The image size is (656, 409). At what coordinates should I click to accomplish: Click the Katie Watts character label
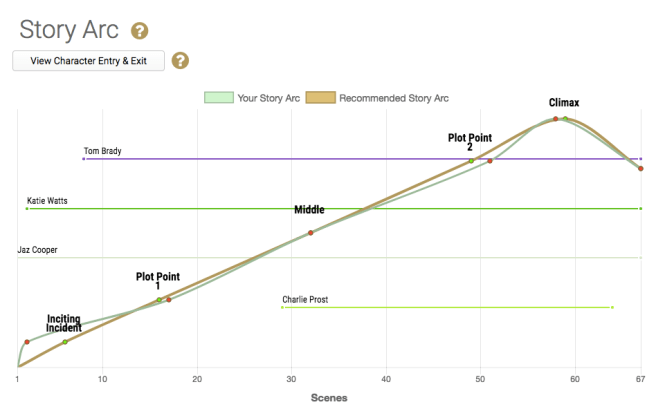pos(47,201)
